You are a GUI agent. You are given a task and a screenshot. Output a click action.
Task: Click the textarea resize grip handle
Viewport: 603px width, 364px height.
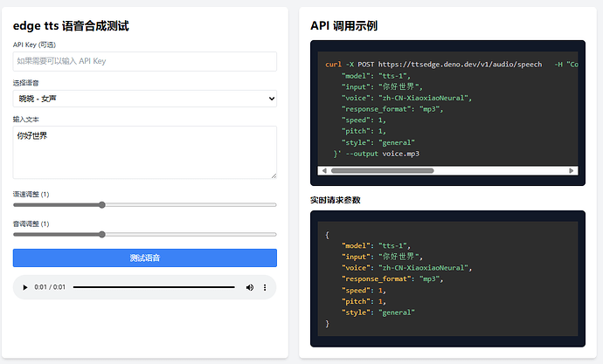[274, 175]
